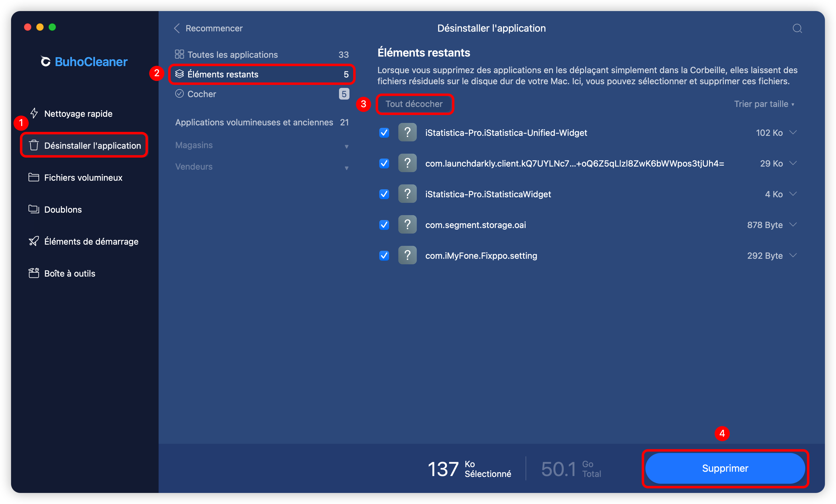Expand the iStatistica-Unified-Widget row chevron
The image size is (836, 504).
pyautogui.click(x=793, y=132)
